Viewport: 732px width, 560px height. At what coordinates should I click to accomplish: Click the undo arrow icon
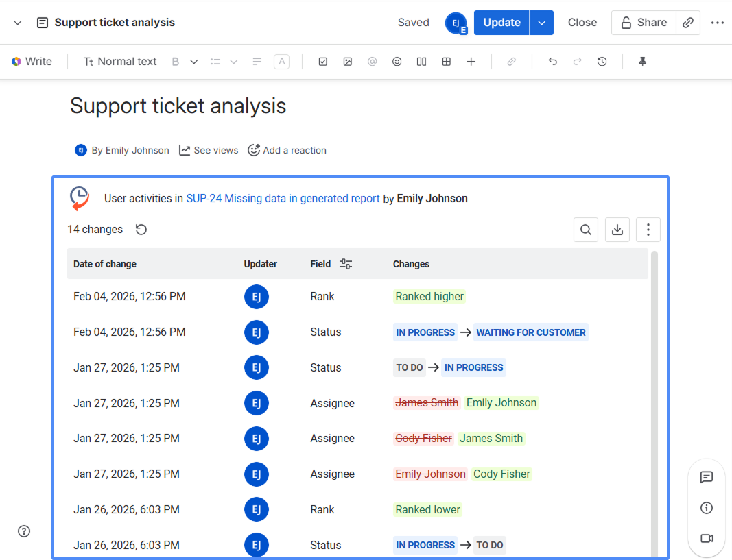pos(553,62)
